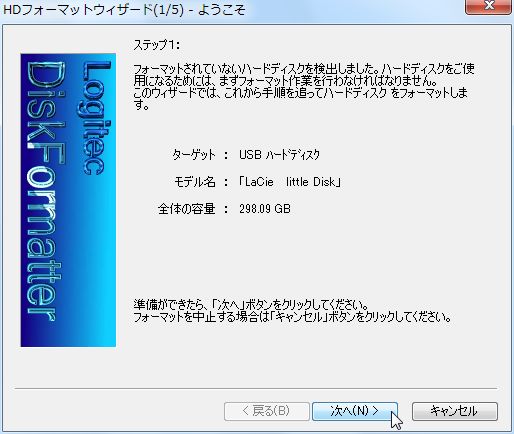Click the フォーマットを中止する場合 instruction line
The image size is (514, 434).
point(292,317)
